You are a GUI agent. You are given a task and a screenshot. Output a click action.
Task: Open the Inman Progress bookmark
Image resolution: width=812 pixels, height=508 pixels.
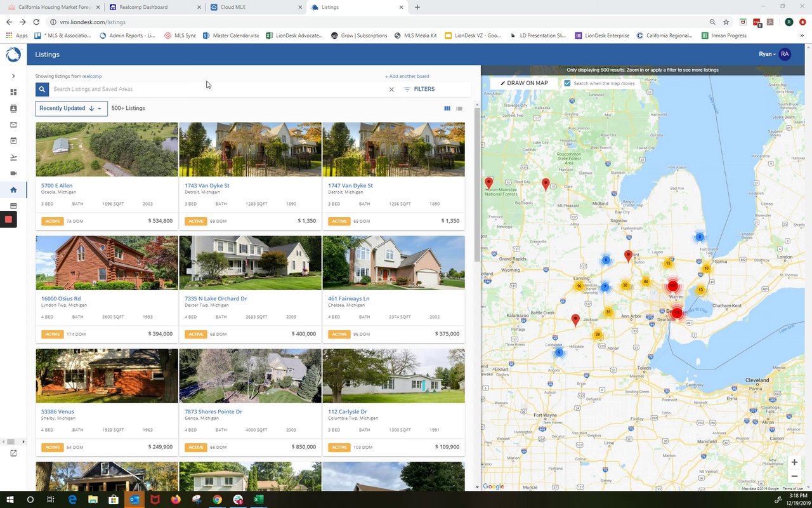pos(724,36)
